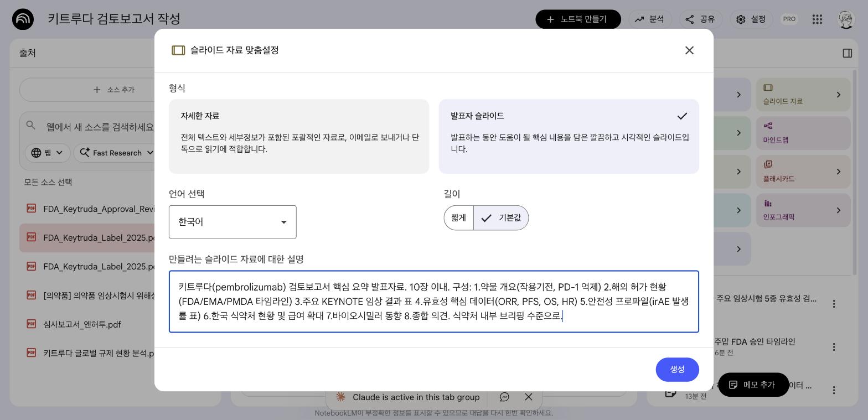Screen dimensions: 868x420
Task: Click the 키트루다 검토보고서 작성 notebook title
Action: (x=114, y=19)
